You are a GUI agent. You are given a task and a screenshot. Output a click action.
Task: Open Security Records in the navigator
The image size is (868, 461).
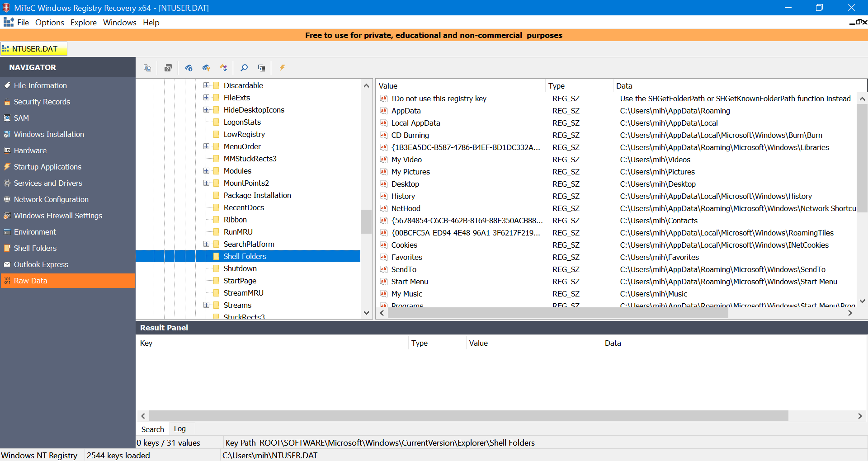(x=68, y=102)
